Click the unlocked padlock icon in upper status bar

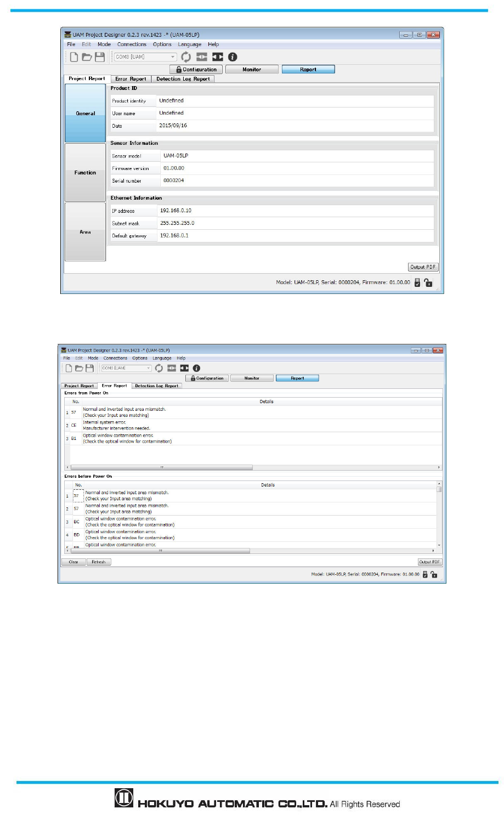pos(428,282)
